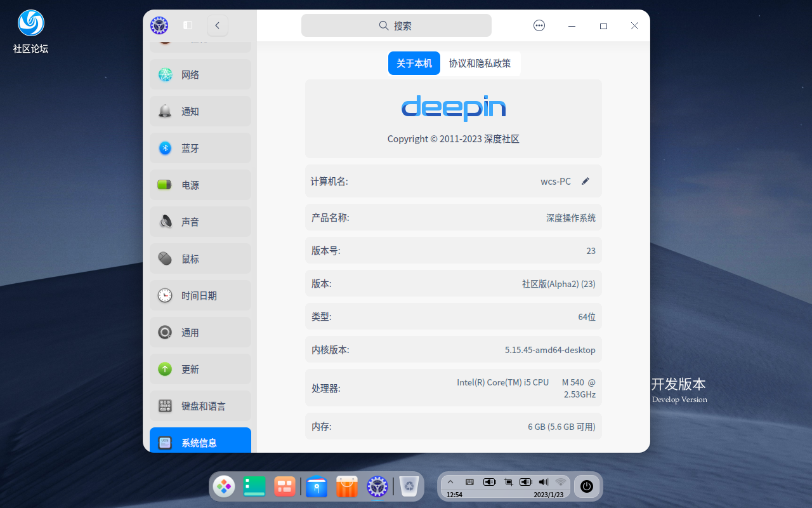
Task: Mute sound via the volume tray icon
Action: pos(543,482)
